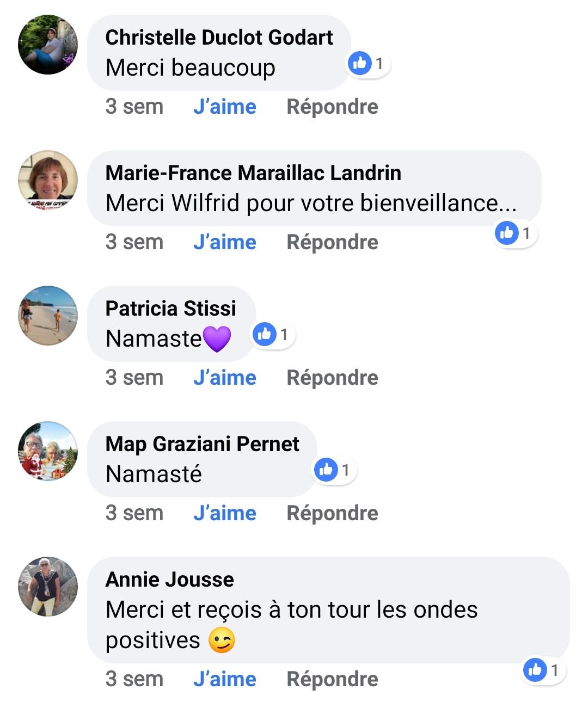Click like reaction icon on Map Graziani's comment

(326, 470)
